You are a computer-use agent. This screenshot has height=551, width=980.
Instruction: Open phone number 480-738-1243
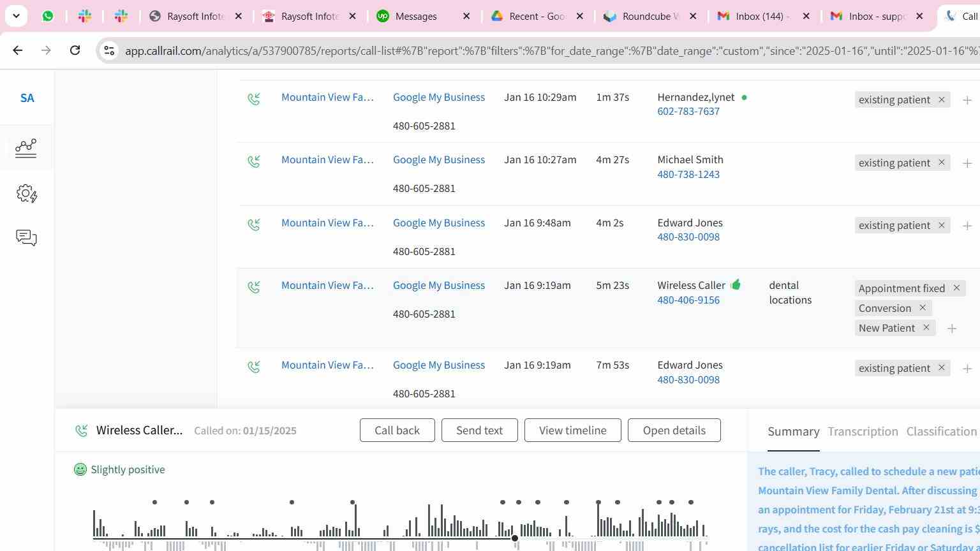(688, 175)
